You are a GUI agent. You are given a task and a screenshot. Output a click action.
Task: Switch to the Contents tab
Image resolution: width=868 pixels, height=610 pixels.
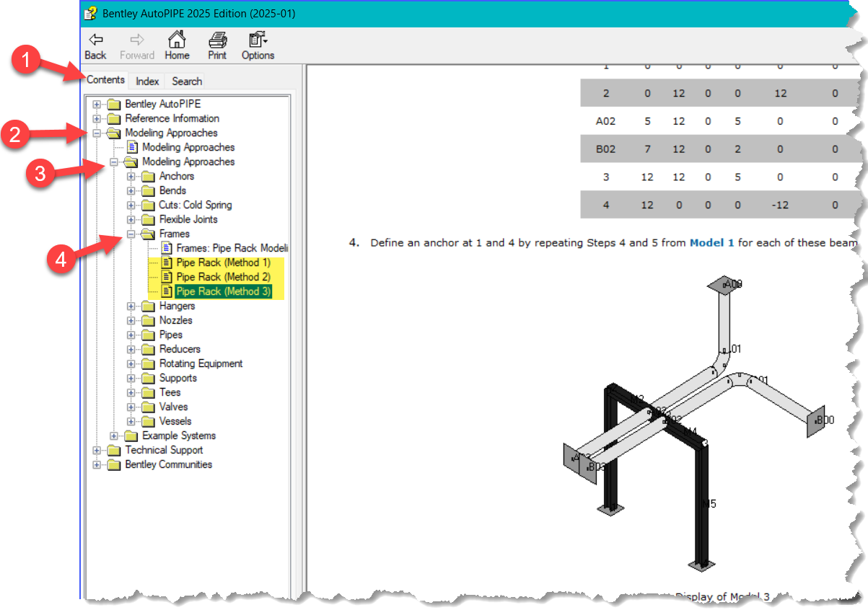105,80
